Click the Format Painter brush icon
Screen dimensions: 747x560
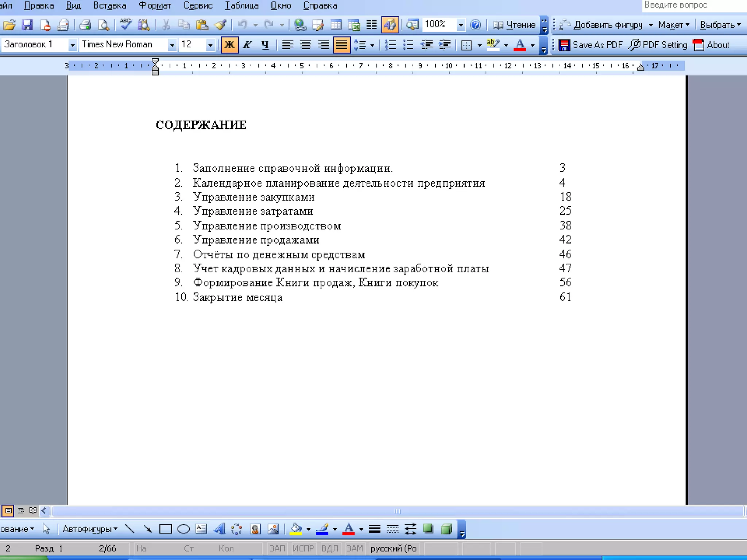[x=220, y=25]
